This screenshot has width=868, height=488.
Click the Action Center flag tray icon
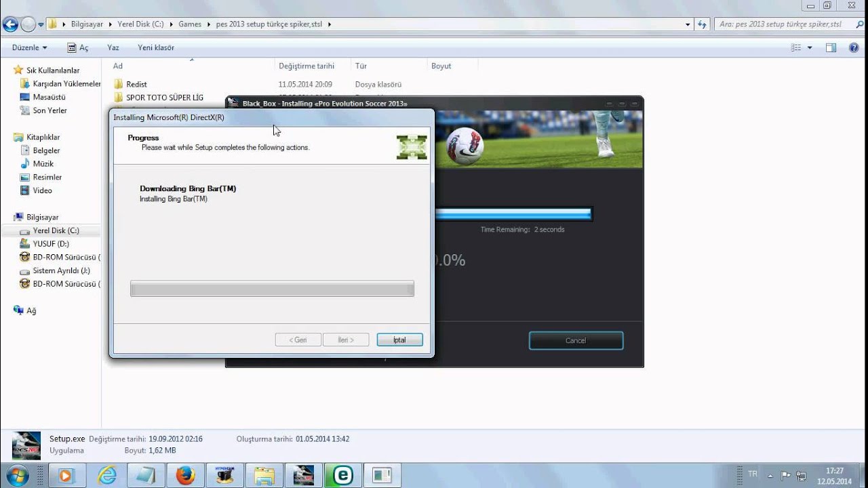click(x=786, y=476)
